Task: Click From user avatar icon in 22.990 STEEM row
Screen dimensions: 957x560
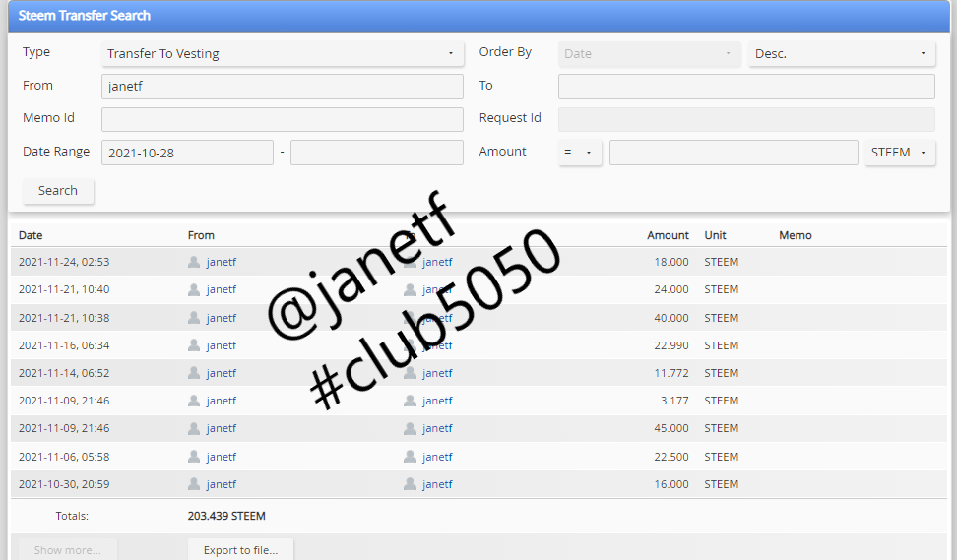Action: point(194,345)
